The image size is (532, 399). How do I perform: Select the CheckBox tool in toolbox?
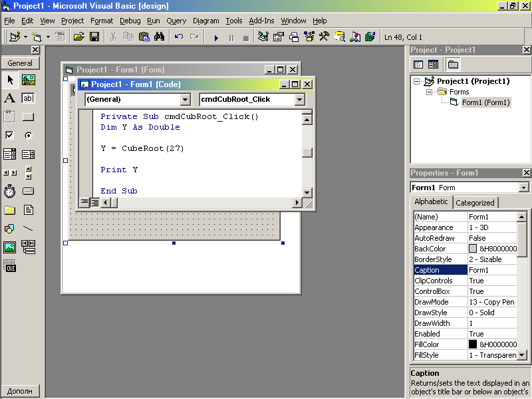10,136
